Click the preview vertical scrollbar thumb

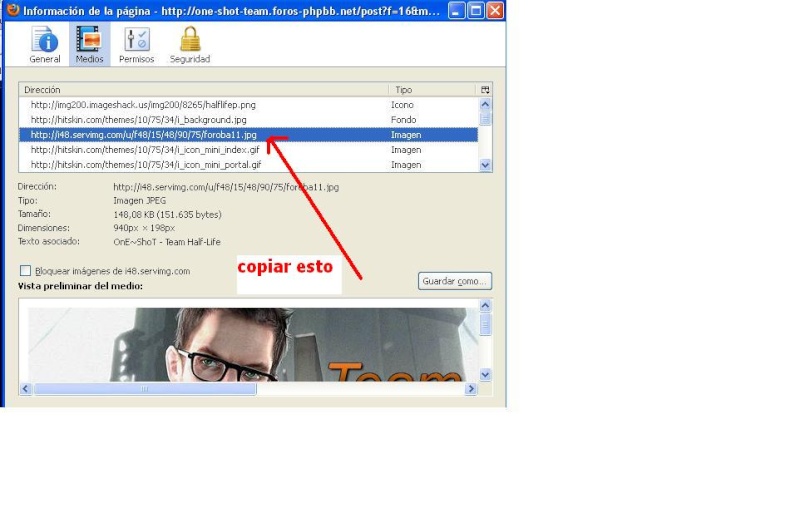(x=485, y=324)
